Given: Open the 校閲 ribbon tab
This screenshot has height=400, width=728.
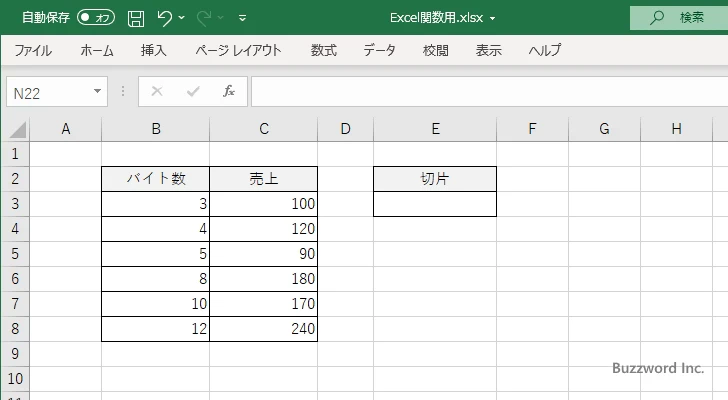Looking at the screenshot, I should click(436, 50).
